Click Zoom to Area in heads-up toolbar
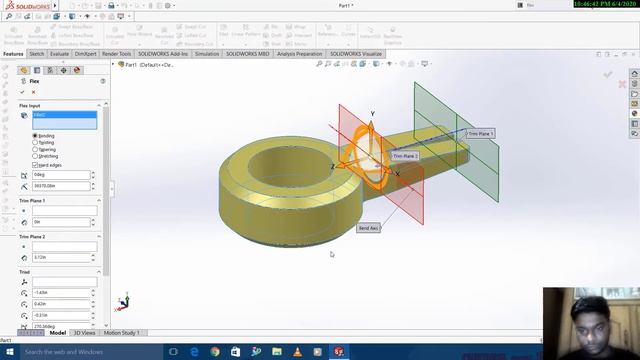 click(x=328, y=64)
